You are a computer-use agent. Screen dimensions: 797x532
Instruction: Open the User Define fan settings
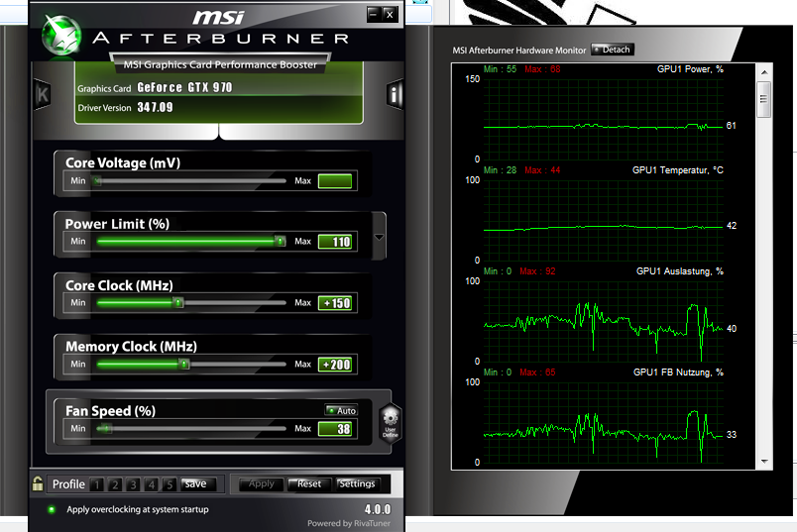[390, 423]
